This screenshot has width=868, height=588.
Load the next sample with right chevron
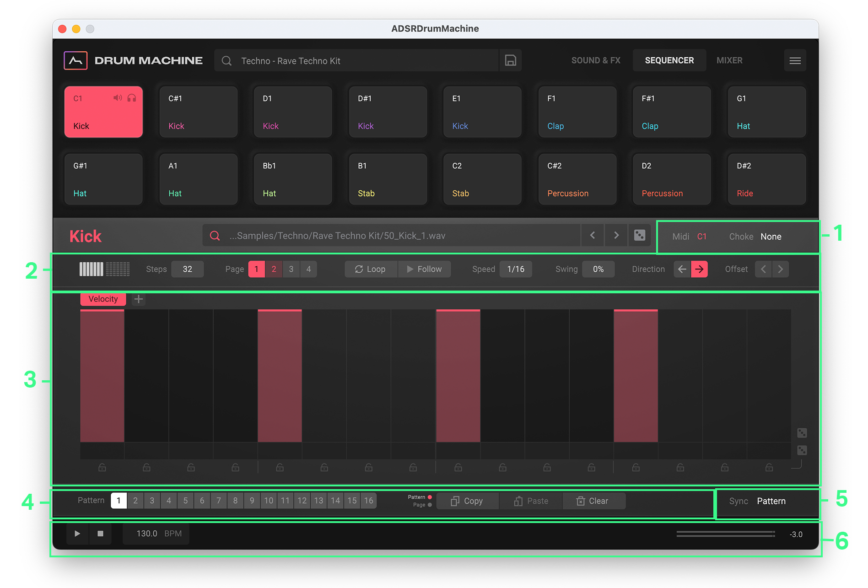pyautogui.click(x=616, y=236)
